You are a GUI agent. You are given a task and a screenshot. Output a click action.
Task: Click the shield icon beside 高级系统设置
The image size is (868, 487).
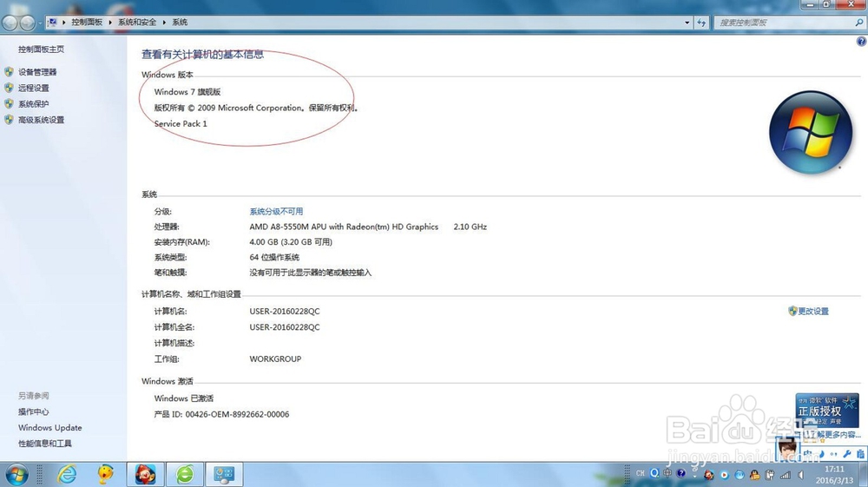pyautogui.click(x=9, y=120)
